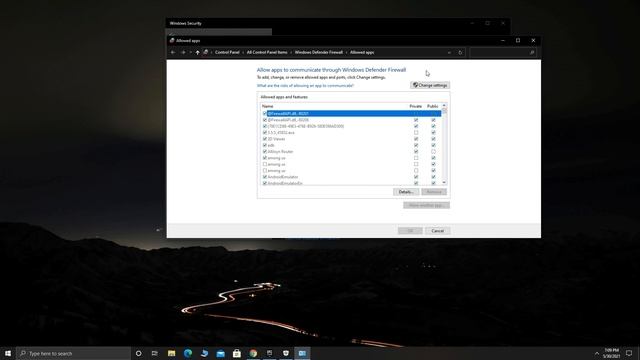Image resolution: width=640 pixels, height=360 pixels.
Task: Click the forward navigation arrow
Action: (183, 53)
